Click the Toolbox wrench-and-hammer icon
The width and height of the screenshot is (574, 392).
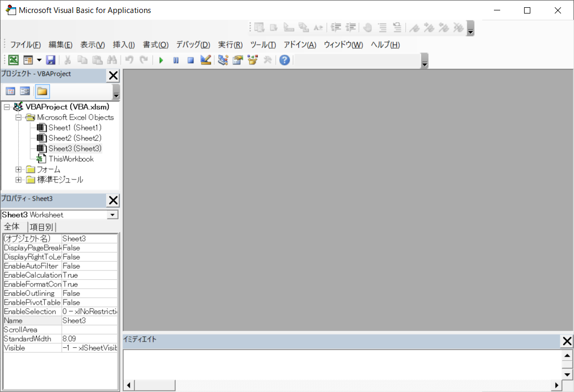click(268, 60)
